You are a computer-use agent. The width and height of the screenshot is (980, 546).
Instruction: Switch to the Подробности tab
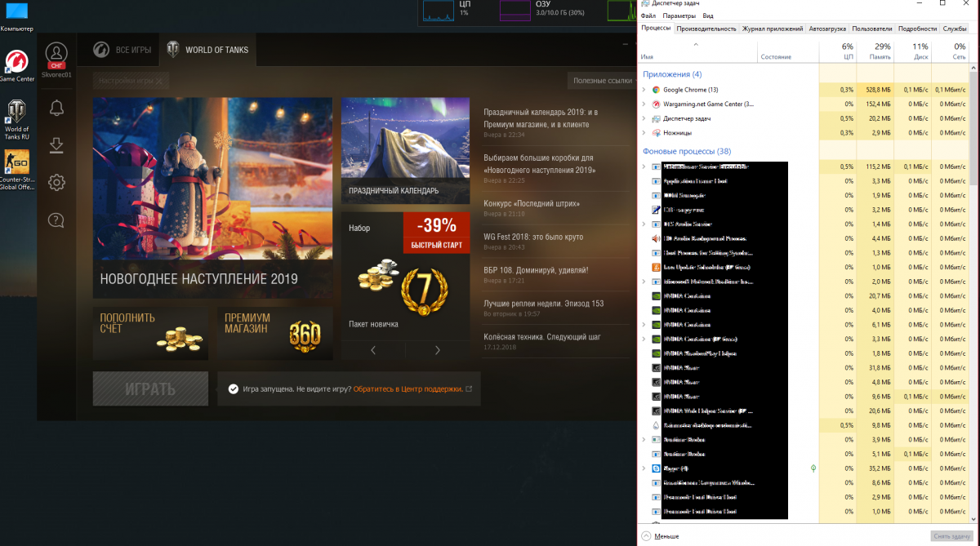pos(917,29)
